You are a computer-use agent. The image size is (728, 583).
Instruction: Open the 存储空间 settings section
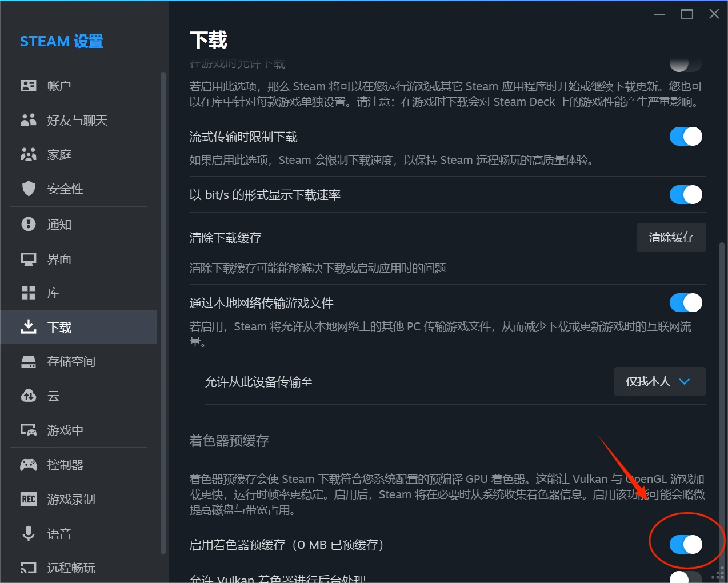(x=71, y=362)
